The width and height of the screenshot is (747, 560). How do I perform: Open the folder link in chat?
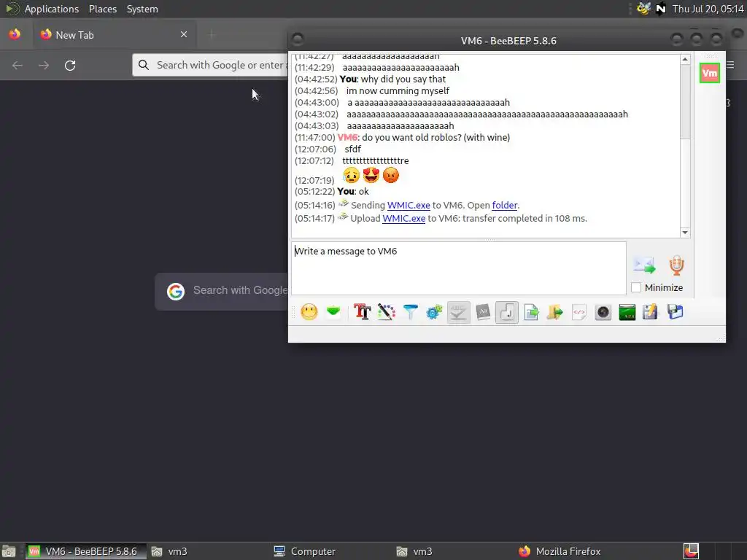click(x=505, y=205)
